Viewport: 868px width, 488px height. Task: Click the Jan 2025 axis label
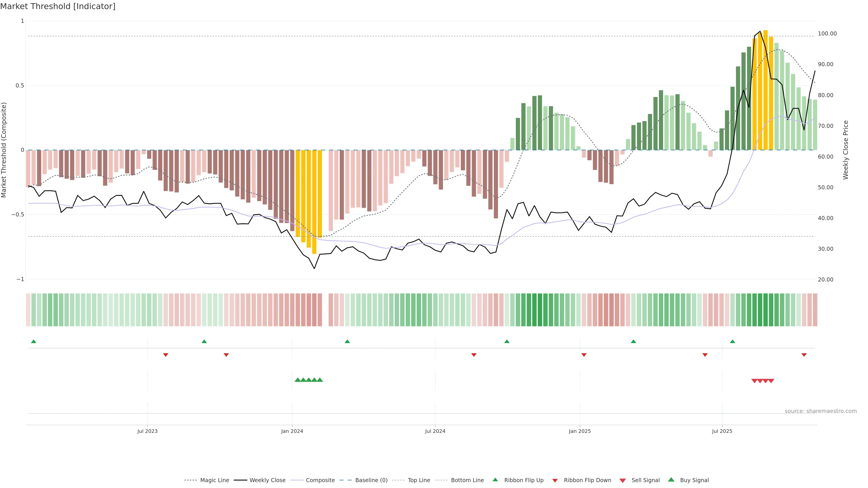580,431
